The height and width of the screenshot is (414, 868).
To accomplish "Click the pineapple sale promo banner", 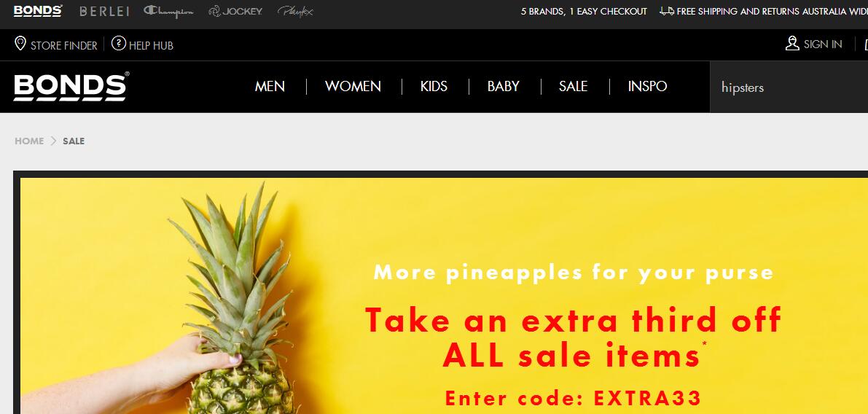I will click(444, 295).
